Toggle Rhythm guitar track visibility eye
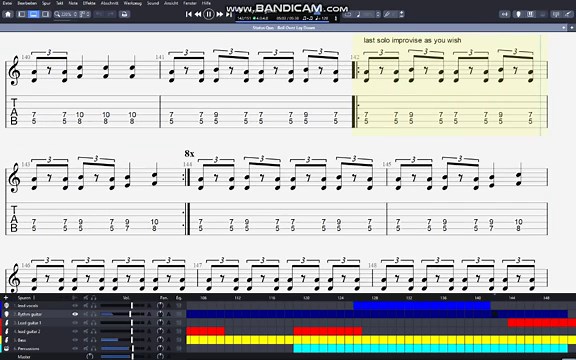This screenshot has height=360, width=576. (75, 314)
